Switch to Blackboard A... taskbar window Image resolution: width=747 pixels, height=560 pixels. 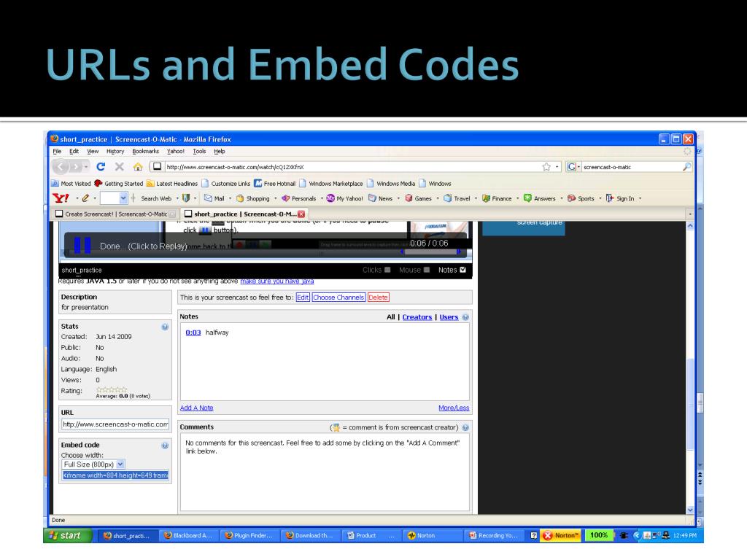pyautogui.click(x=188, y=535)
